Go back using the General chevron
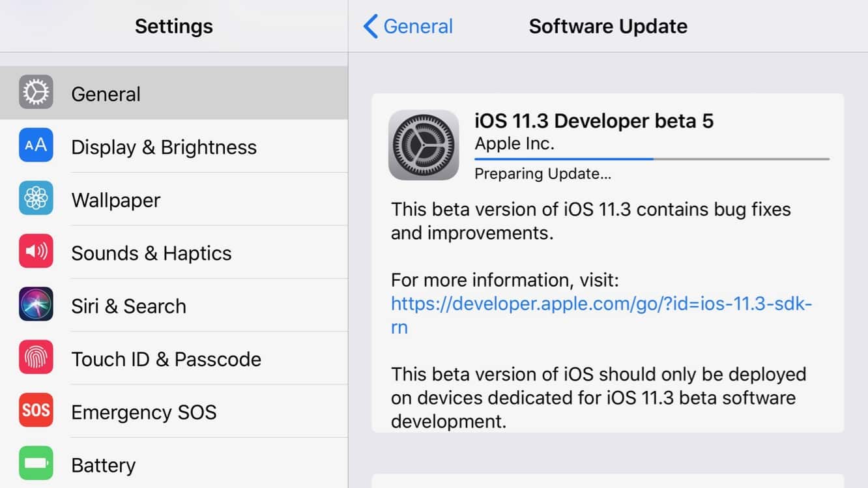The image size is (868, 488). (370, 27)
